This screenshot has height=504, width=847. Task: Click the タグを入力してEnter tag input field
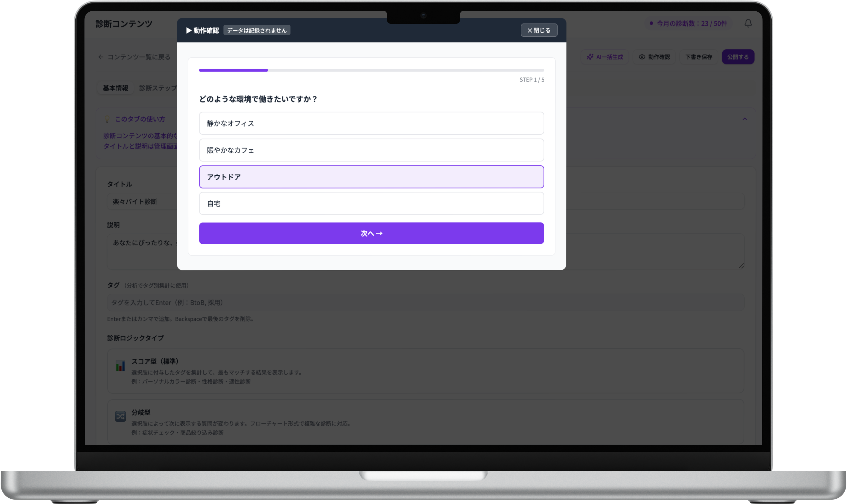425,303
